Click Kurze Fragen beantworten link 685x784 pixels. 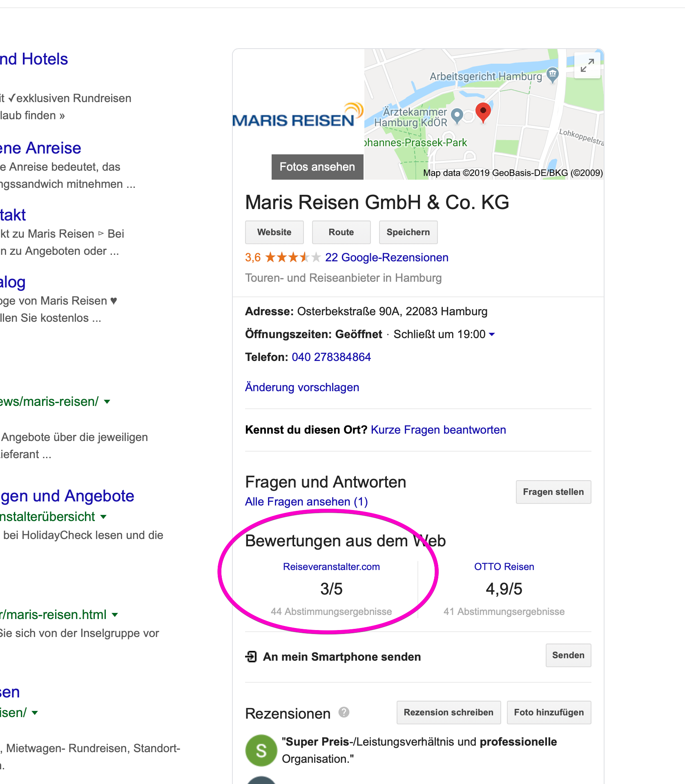point(438,430)
